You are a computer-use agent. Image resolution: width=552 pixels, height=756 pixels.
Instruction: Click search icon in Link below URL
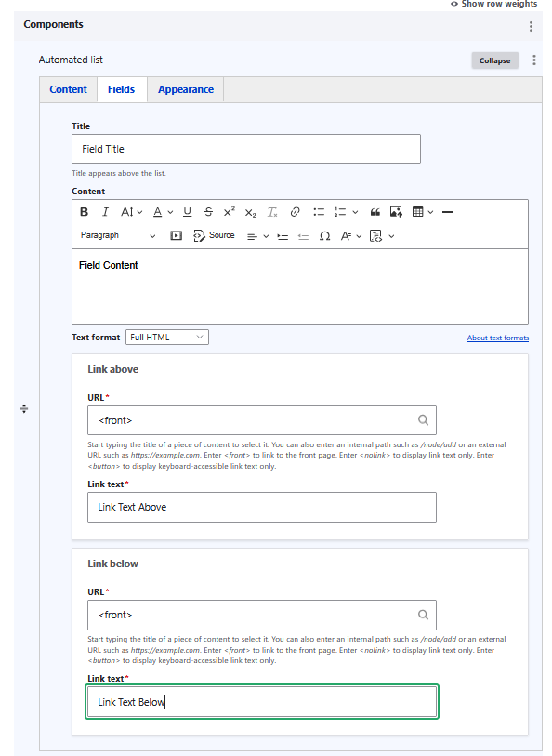[423, 615]
